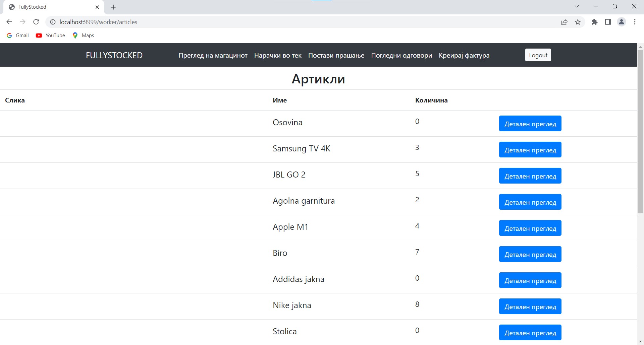Click the page vertical scrollbar thumb
Screen dimensions: 644x345
click(640, 131)
